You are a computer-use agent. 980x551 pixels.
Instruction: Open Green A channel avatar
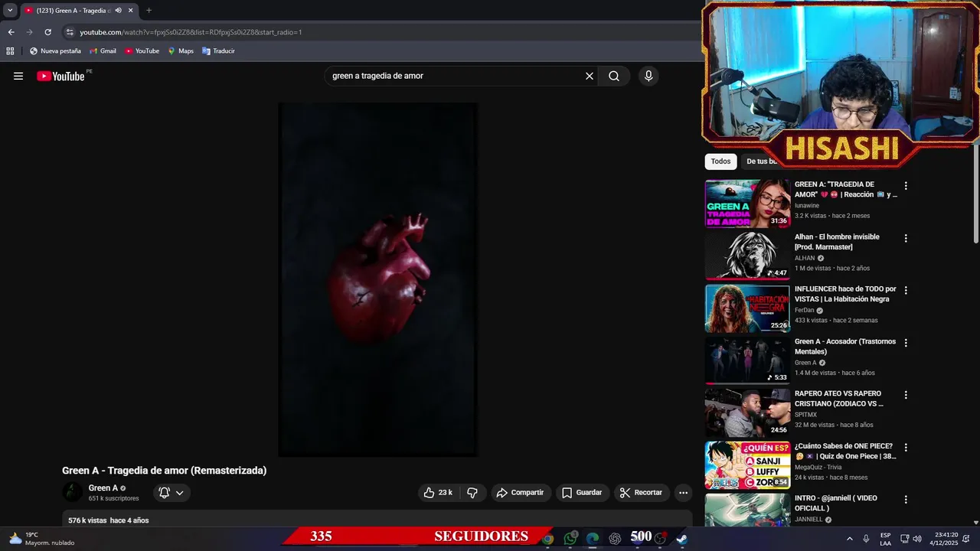72,492
